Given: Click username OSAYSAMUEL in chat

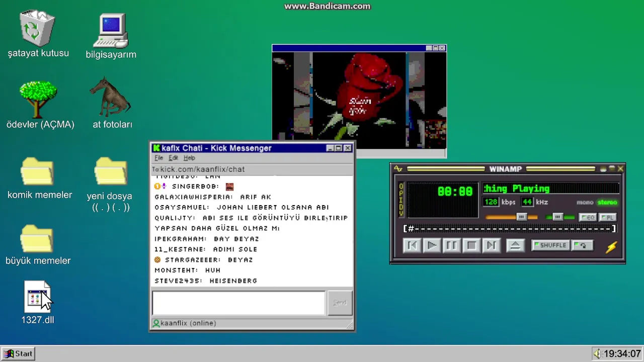Looking at the screenshot, I should [182, 207].
